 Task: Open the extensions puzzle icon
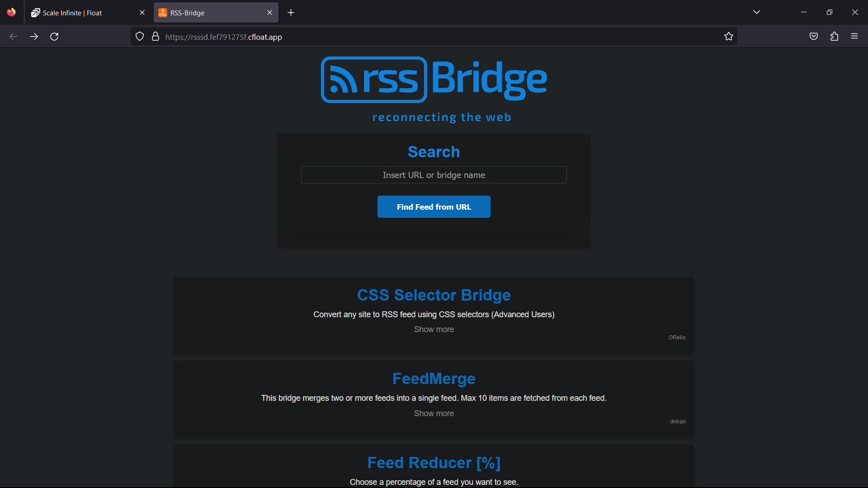(x=834, y=37)
